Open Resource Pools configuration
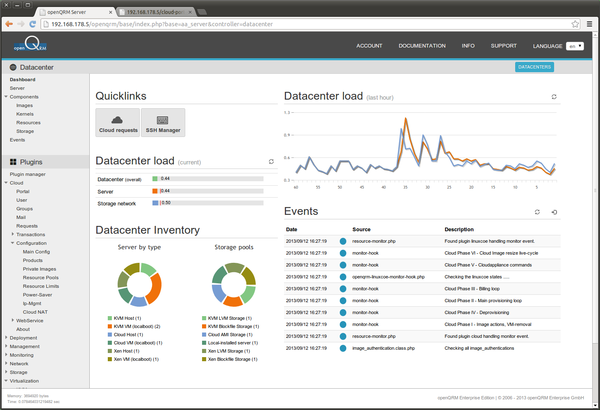The width and height of the screenshot is (600, 410). [x=41, y=278]
